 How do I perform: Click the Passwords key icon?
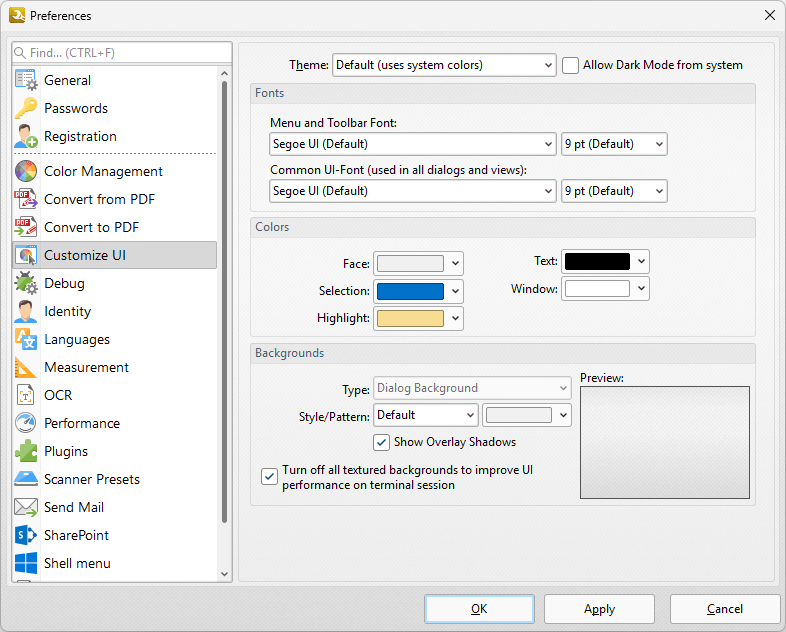coord(26,108)
